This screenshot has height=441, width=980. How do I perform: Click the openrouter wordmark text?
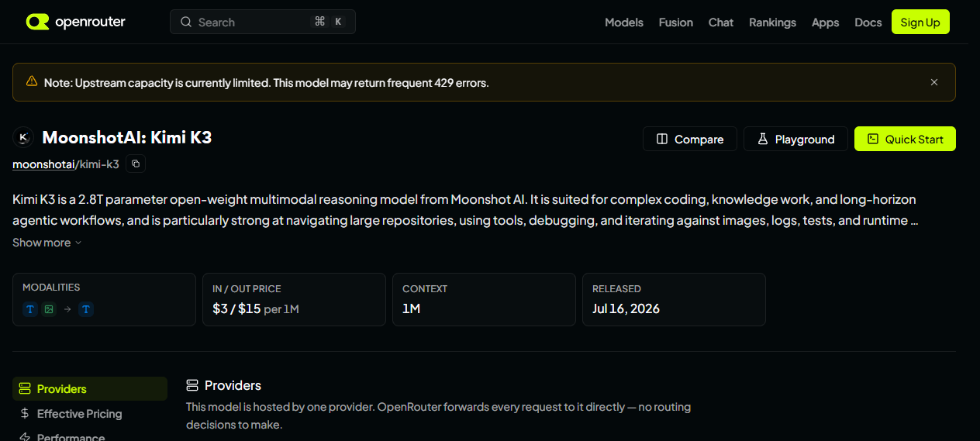[90, 22]
